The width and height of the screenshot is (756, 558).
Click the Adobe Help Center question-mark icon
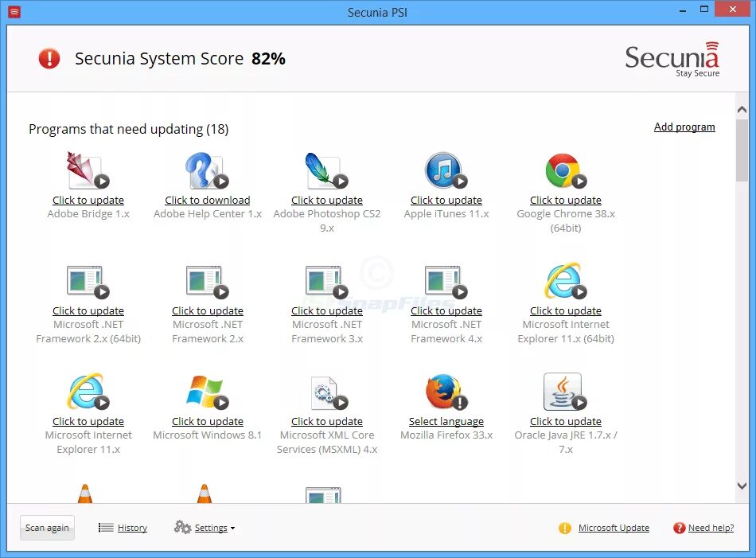point(207,170)
